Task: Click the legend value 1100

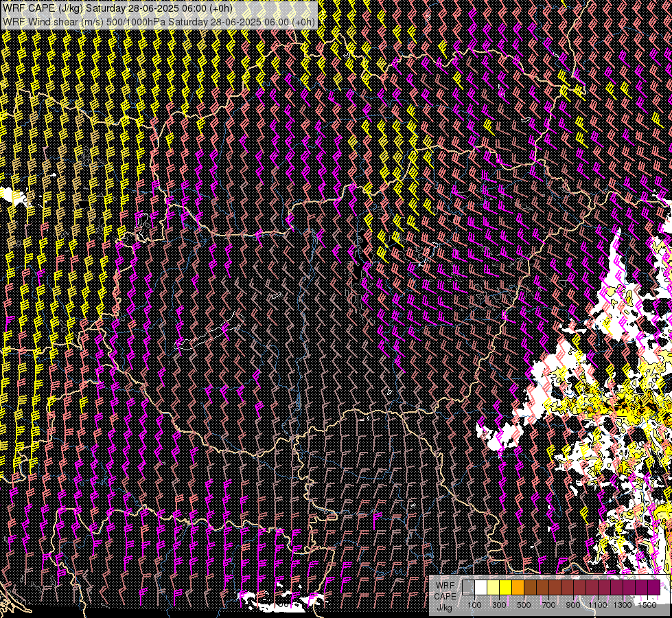Action: (598, 605)
